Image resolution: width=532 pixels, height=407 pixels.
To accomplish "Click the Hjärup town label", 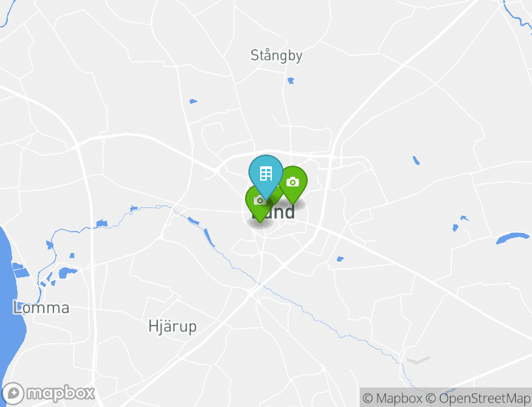I will pos(172,327).
